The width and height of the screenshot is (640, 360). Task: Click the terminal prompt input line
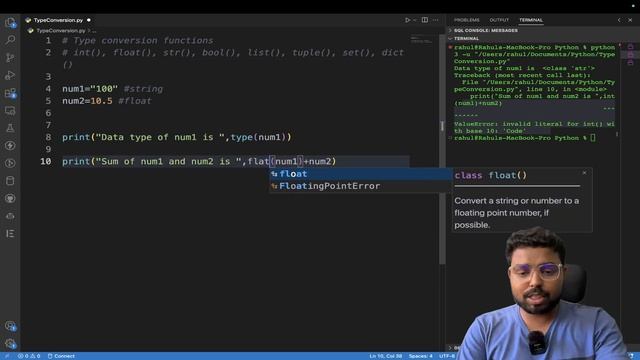coord(524,138)
